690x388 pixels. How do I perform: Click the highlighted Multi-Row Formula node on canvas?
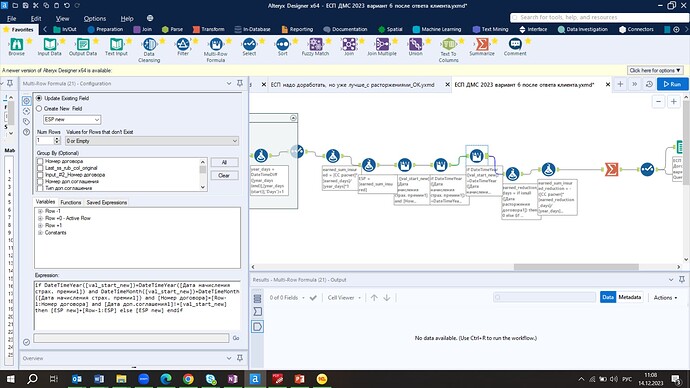click(x=477, y=155)
